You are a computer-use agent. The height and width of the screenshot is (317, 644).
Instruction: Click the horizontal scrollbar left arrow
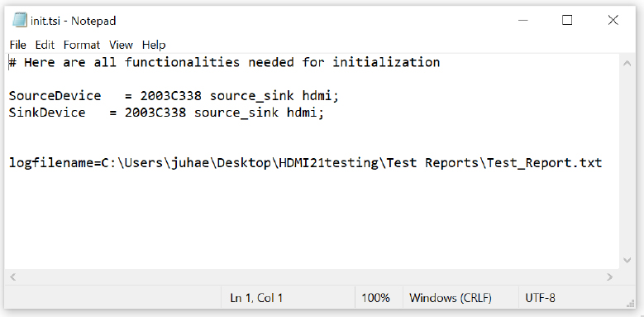click(x=12, y=277)
